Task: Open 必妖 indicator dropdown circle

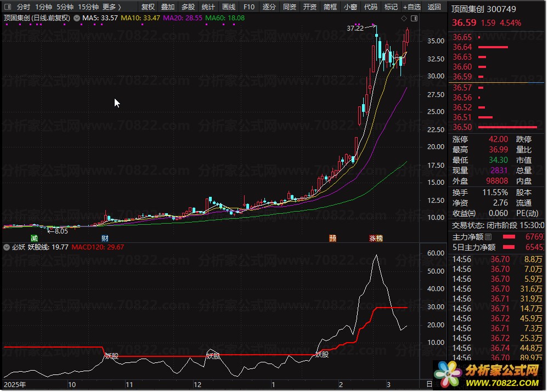Action: tap(6, 247)
